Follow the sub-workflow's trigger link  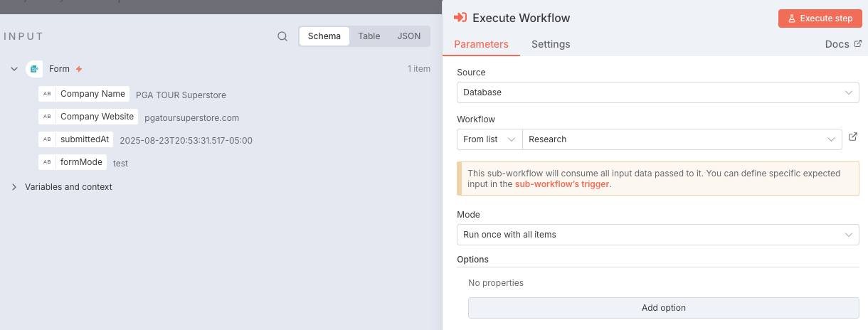[561, 184]
